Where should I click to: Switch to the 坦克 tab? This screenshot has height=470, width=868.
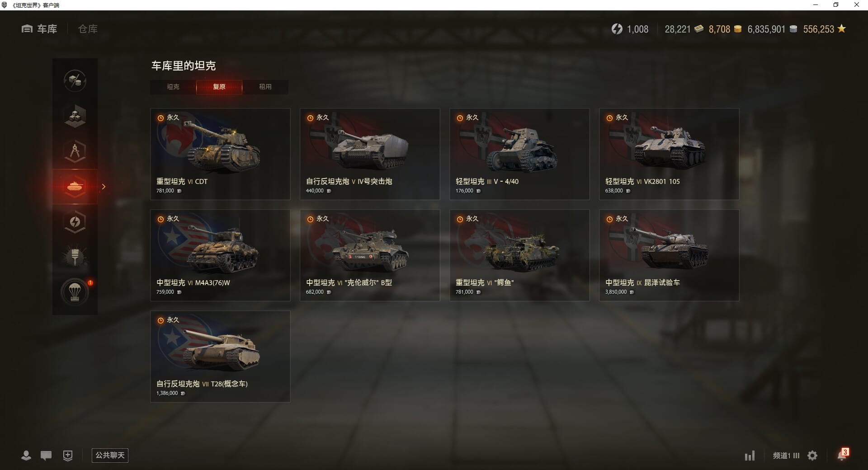(x=173, y=87)
